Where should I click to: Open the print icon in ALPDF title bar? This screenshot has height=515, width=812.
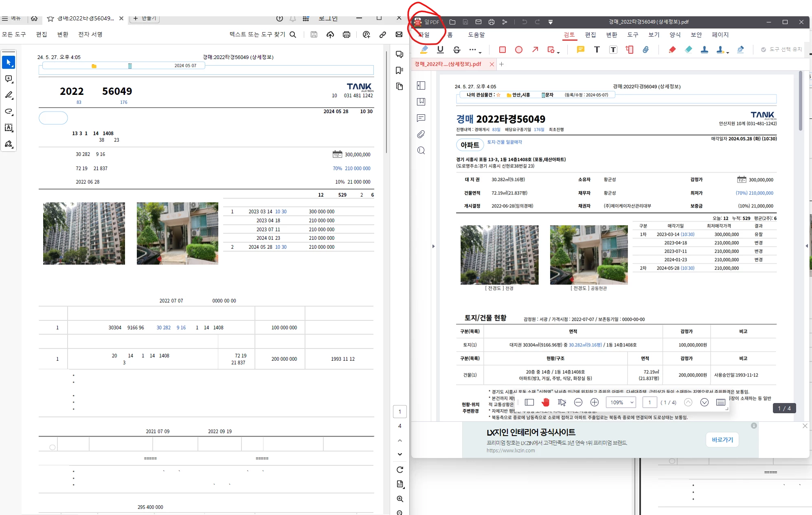[492, 22]
